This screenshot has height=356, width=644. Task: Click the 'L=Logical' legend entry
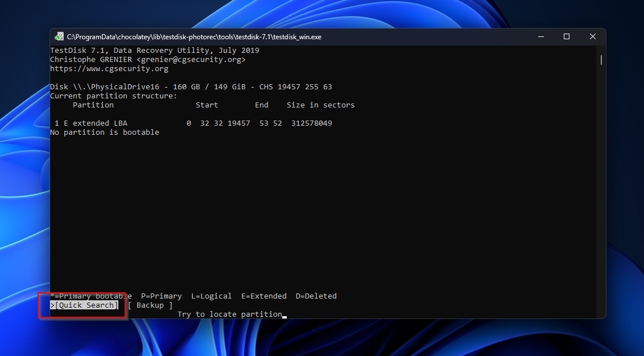(x=212, y=296)
